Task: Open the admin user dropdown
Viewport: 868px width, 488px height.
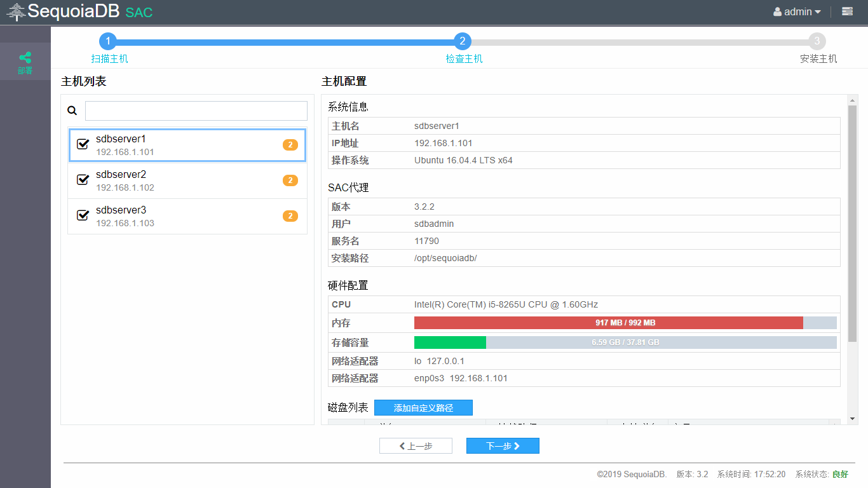Action: coord(797,11)
